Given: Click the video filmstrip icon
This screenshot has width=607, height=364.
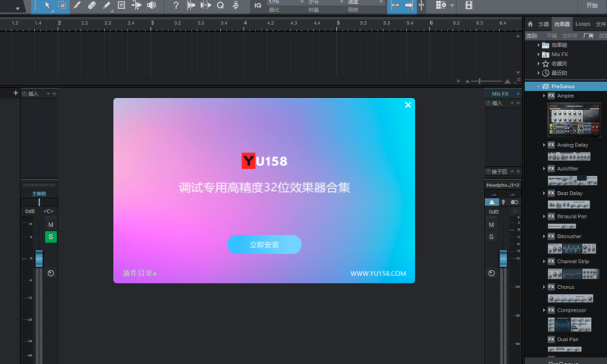Looking at the screenshot, I should coord(468,6).
